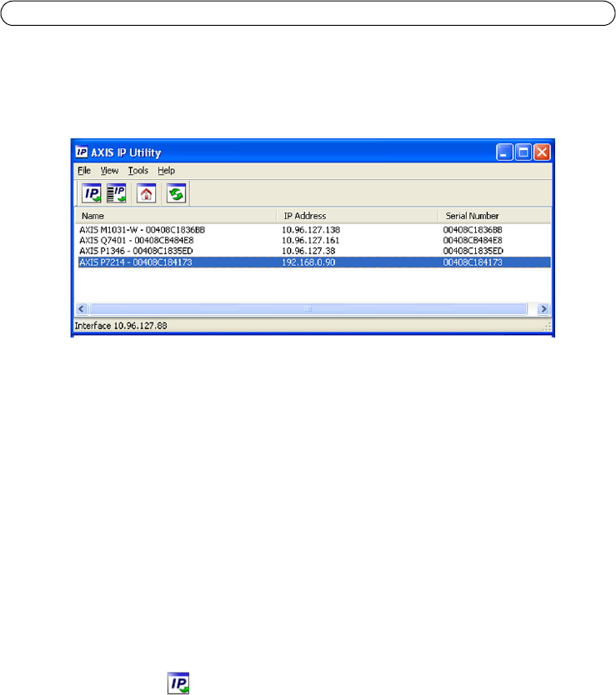Click IP address 10.96.127.161
The image size is (616, 695).
(x=310, y=241)
